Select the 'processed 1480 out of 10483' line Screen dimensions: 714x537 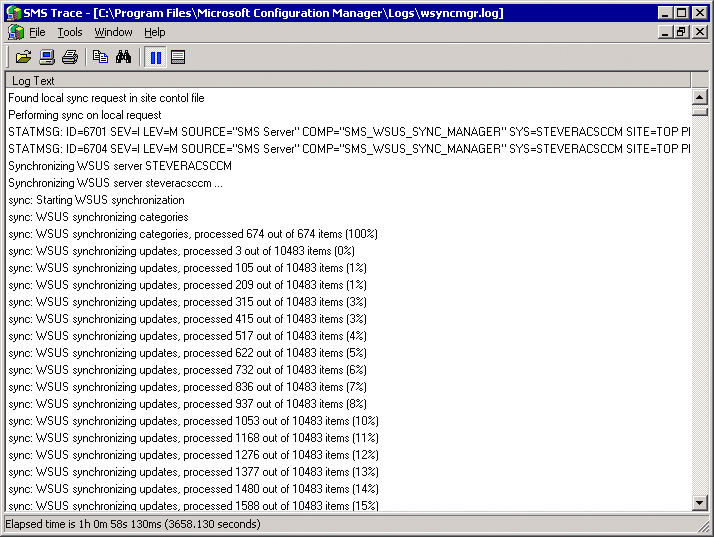pyautogui.click(x=348, y=489)
